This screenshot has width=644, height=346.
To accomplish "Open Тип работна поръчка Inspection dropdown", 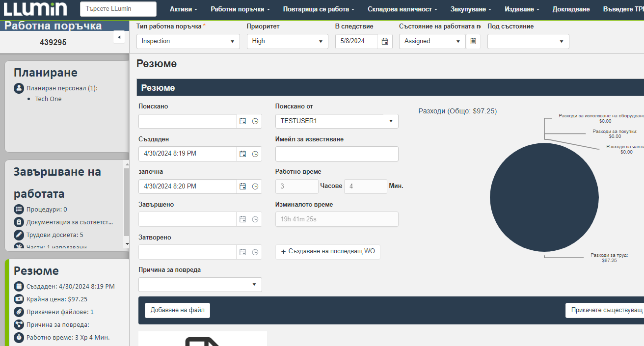I will click(x=188, y=42).
